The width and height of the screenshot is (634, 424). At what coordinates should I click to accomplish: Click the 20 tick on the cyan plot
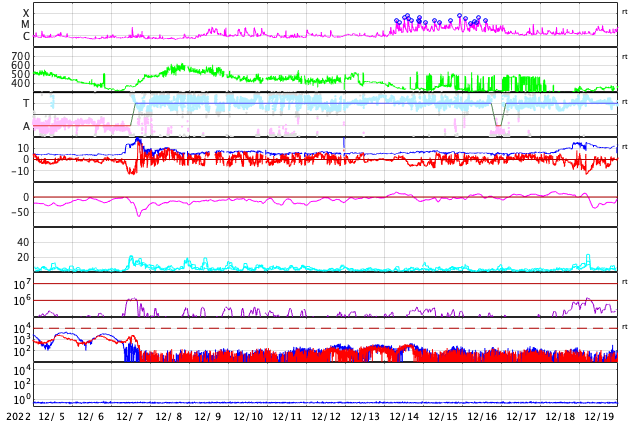coord(23,257)
